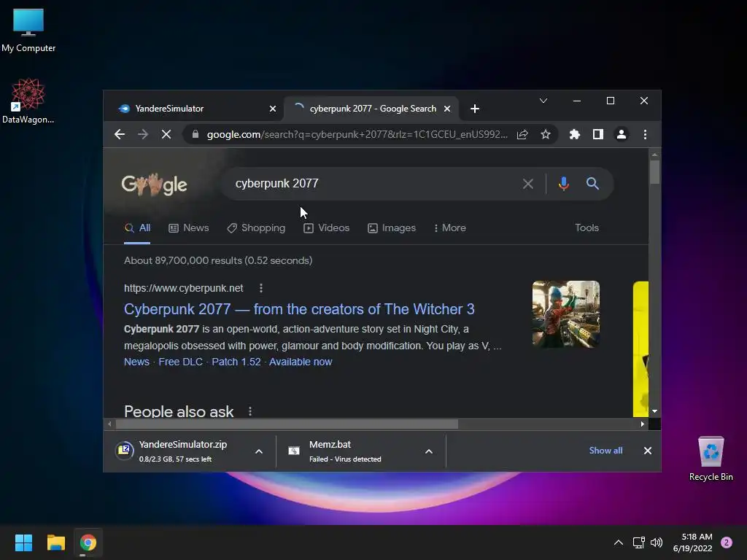Open Google doodle logo
This screenshot has height=560, width=747.
pos(155,184)
